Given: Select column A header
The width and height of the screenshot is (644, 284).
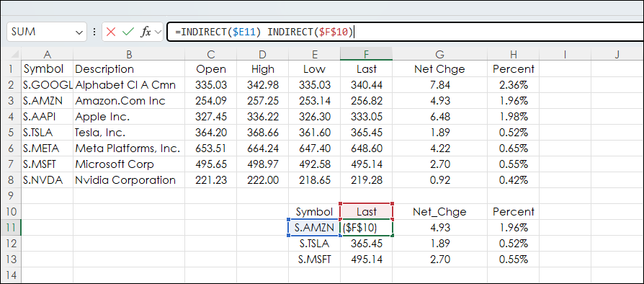Looking at the screenshot, I should (48, 54).
